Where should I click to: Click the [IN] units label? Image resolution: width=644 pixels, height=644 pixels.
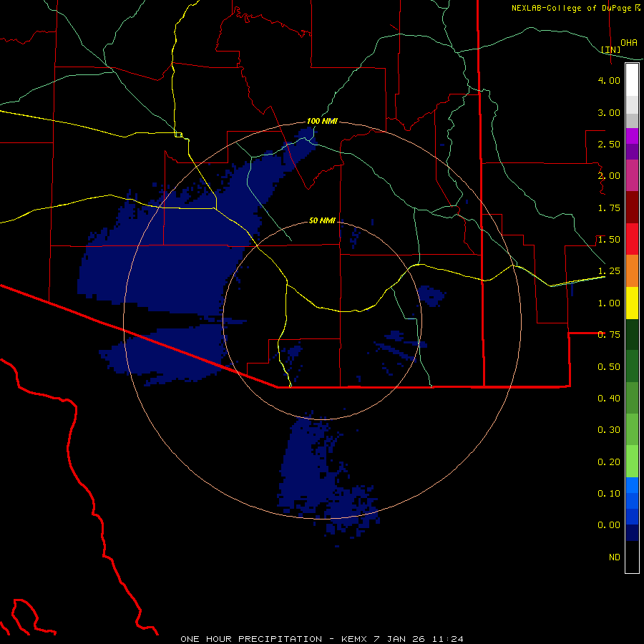tap(611, 49)
